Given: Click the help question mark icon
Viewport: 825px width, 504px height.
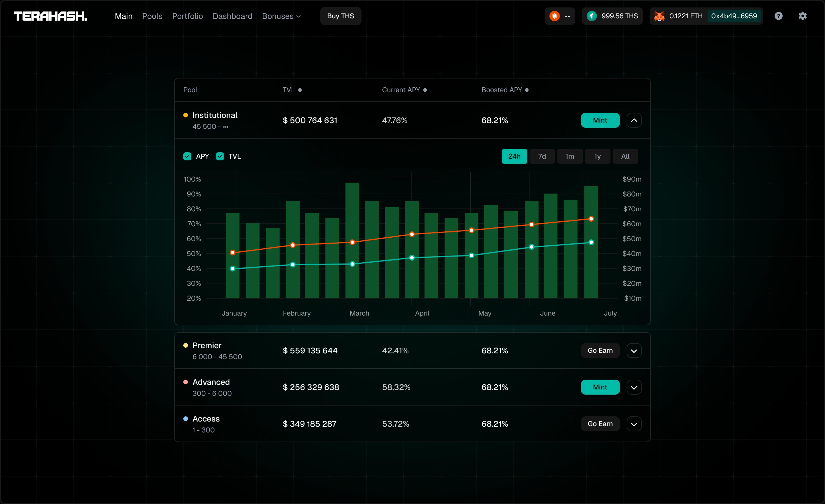Looking at the screenshot, I should [779, 16].
